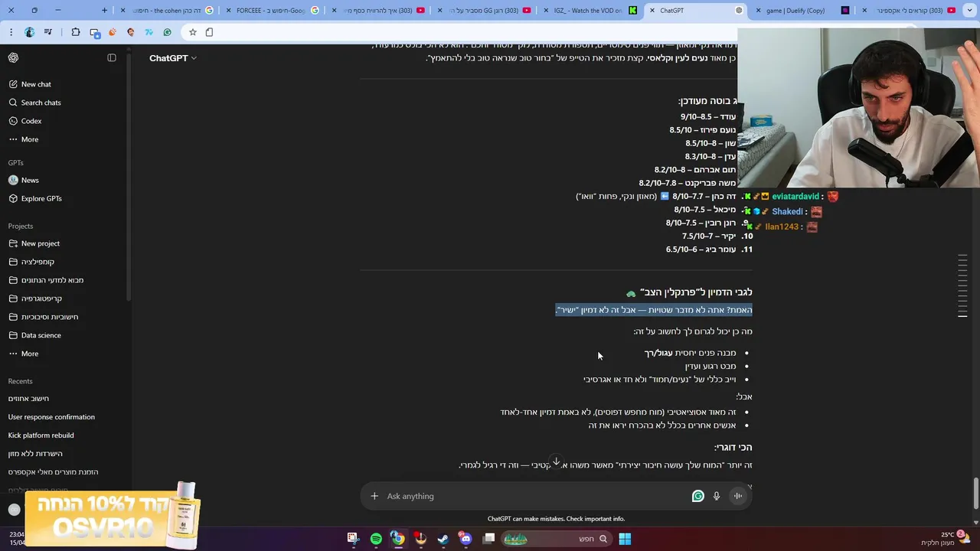Switch to the IGZ_ Watch the VOD tab
Viewport: 980px width, 551px height.
(588, 11)
